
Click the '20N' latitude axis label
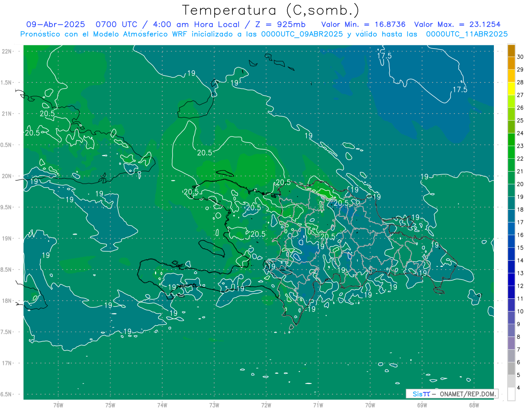(x=7, y=176)
